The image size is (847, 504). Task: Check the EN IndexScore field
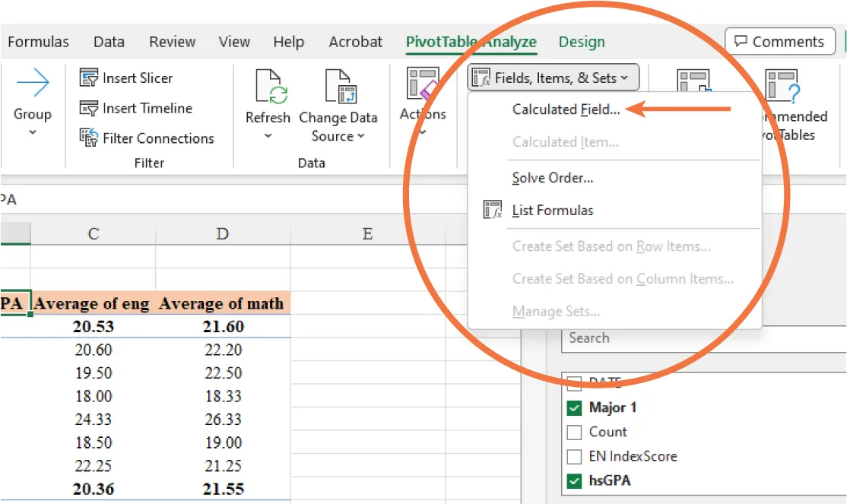574,457
